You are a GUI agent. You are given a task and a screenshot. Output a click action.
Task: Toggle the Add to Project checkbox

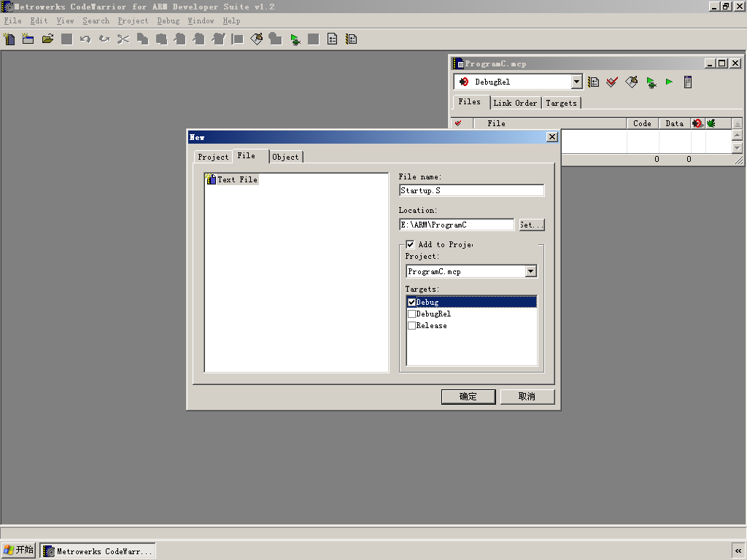pos(410,244)
